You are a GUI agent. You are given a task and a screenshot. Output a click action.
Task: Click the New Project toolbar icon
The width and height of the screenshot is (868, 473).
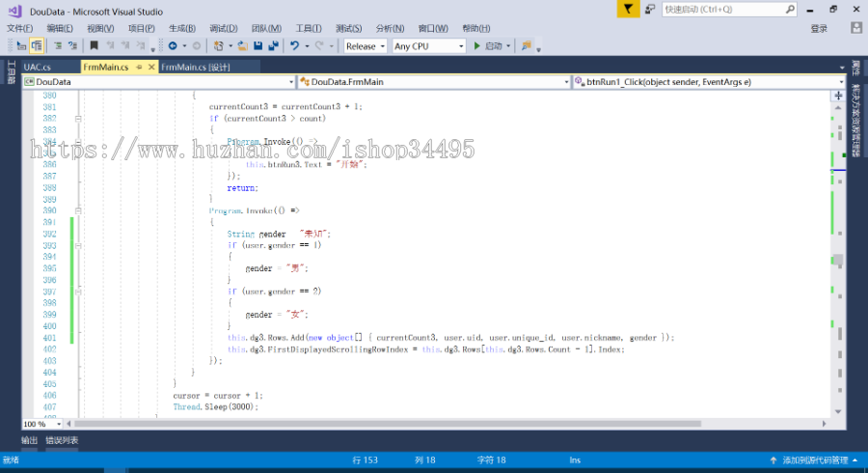pyautogui.click(x=219, y=46)
